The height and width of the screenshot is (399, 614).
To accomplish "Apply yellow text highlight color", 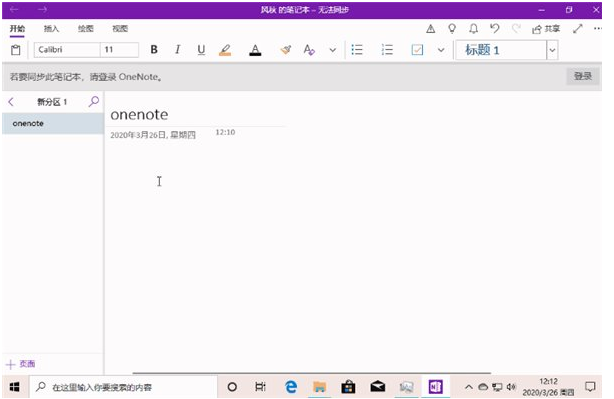I will 225,50.
